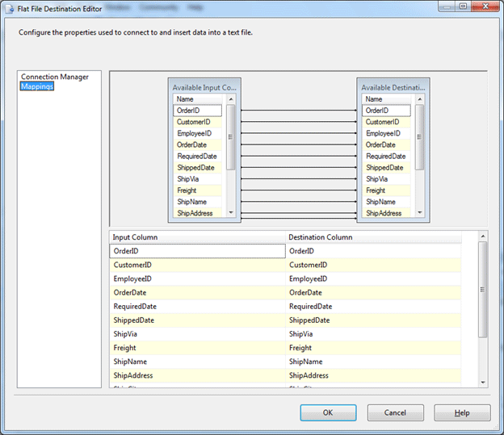The height and width of the screenshot is (435, 504).
Task: Click EmployeeID cell under Input Column
Action: coord(197,278)
